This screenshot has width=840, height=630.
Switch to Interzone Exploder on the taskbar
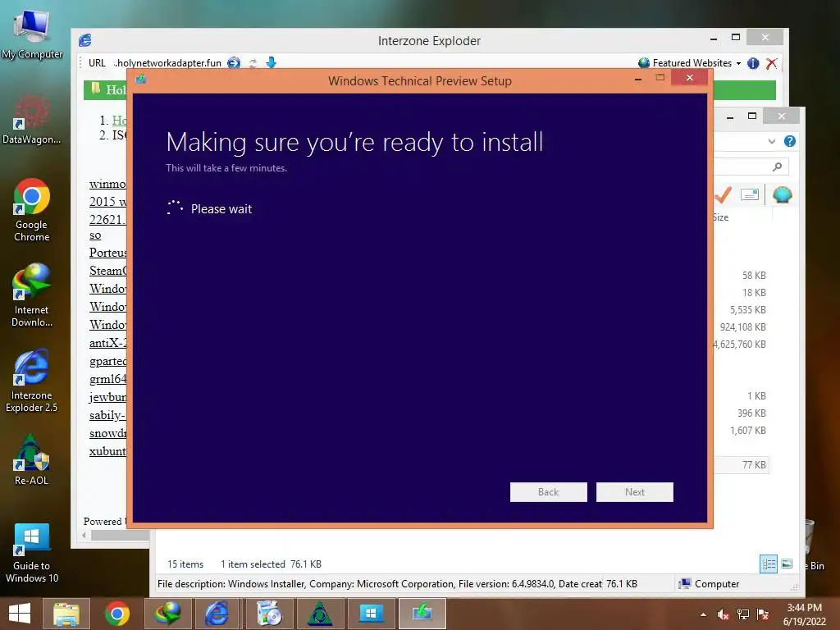(217, 614)
